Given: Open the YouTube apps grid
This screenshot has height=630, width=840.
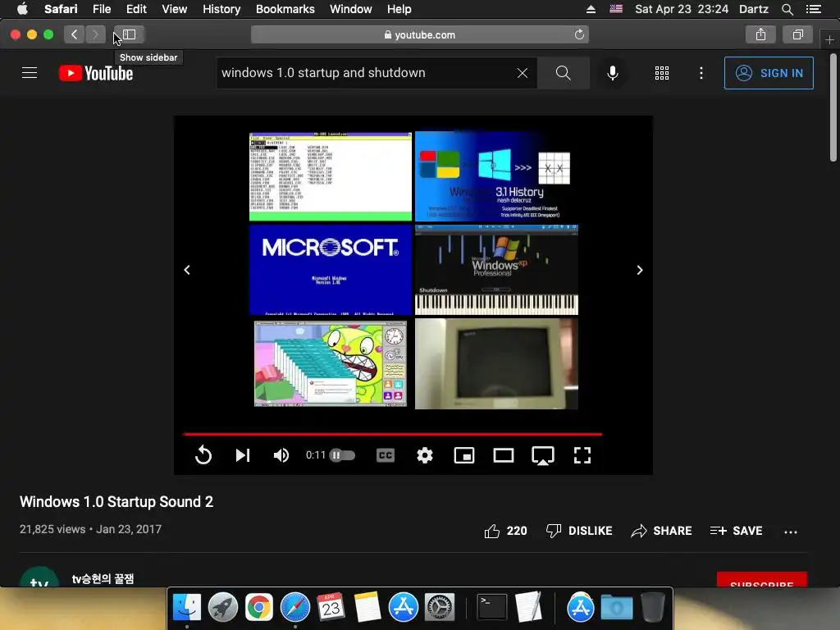Looking at the screenshot, I should pyautogui.click(x=662, y=73).
